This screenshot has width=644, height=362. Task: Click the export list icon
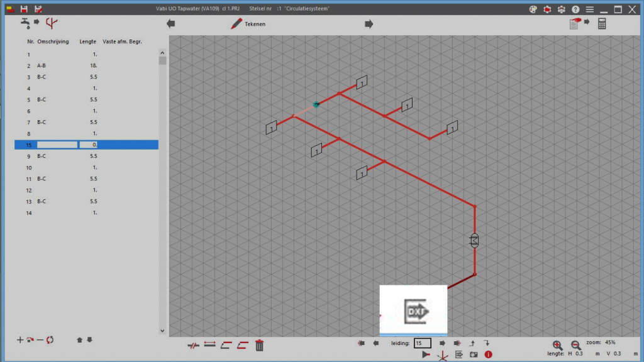pyautogui.click(x=458, y=354)
